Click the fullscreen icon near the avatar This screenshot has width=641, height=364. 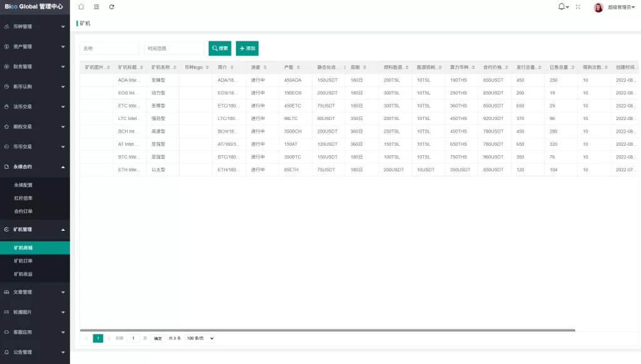click(578, 7)
